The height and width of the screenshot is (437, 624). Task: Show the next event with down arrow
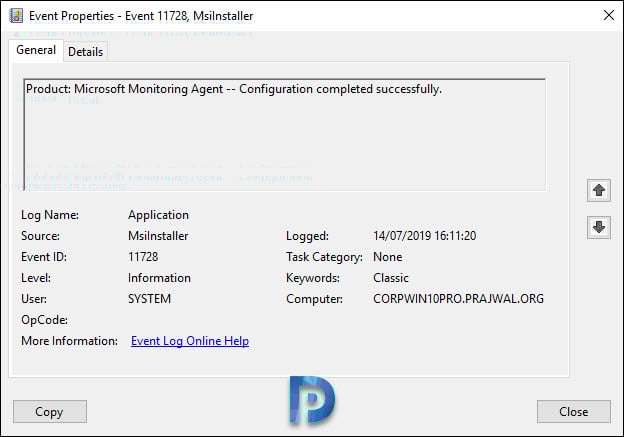pyautogui.click(x=599, y=227)
